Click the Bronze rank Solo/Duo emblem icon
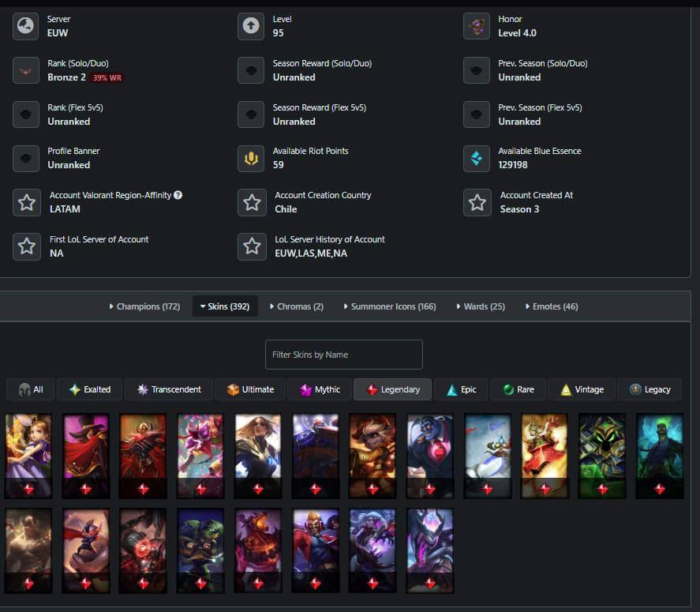700x612 pixels. [26, 70]
